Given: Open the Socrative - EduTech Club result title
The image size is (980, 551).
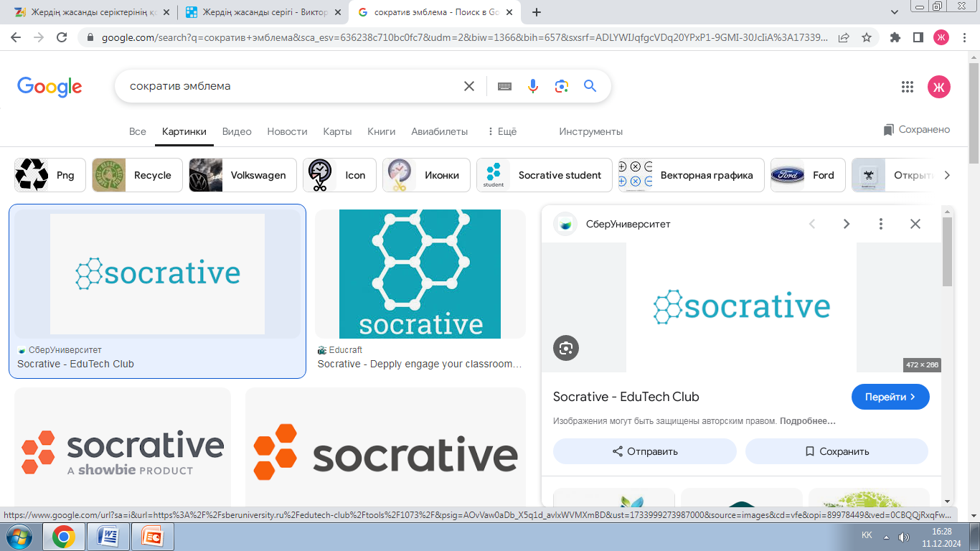Looking at the screenshot, I should click(x=75, y=364).
